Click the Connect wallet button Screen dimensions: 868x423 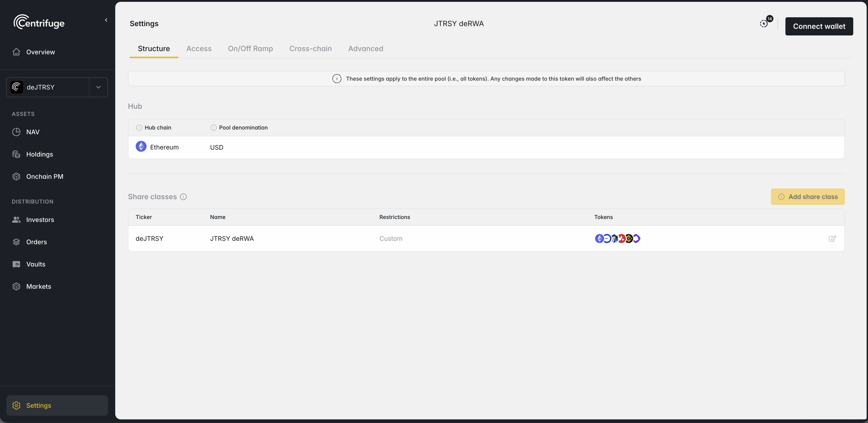point(819,26)
